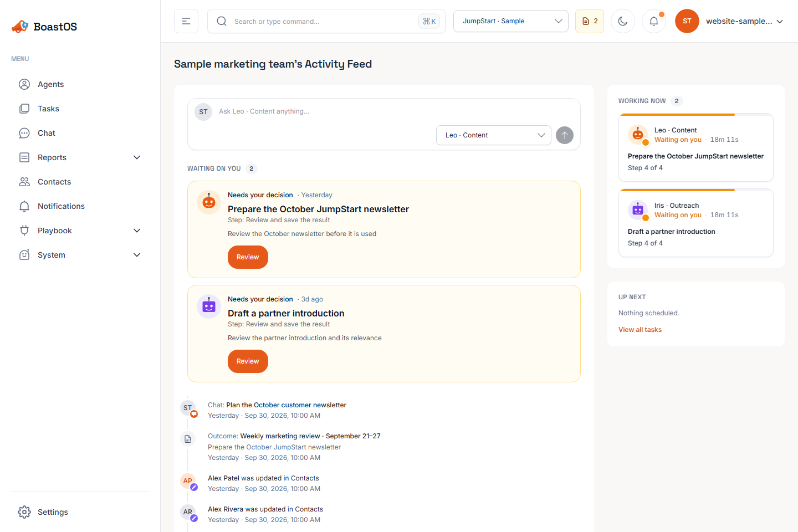This screenshot has height=532, width=798.
Task: Click progress bar on Iris working card
Action: pos(696,190)
